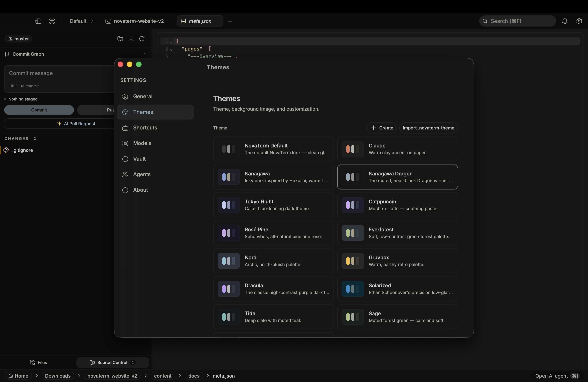Switch to the Source Control tab

pos(113,362)
